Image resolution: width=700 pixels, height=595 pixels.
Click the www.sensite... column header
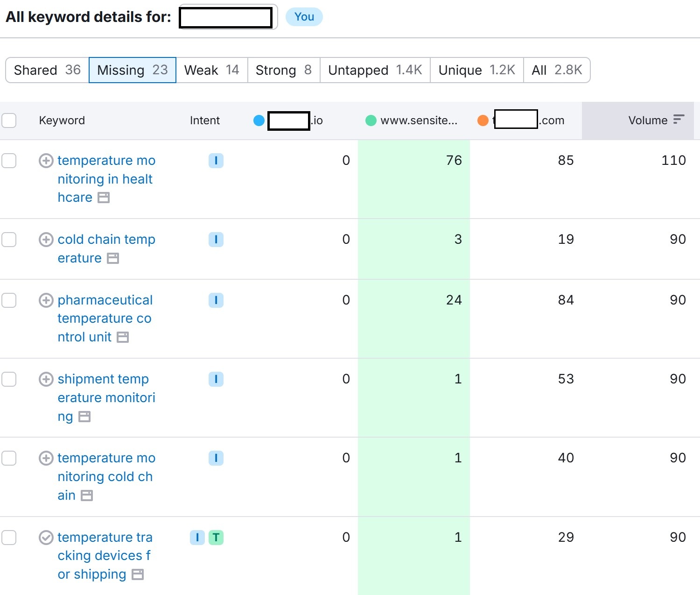click(419, 120)
